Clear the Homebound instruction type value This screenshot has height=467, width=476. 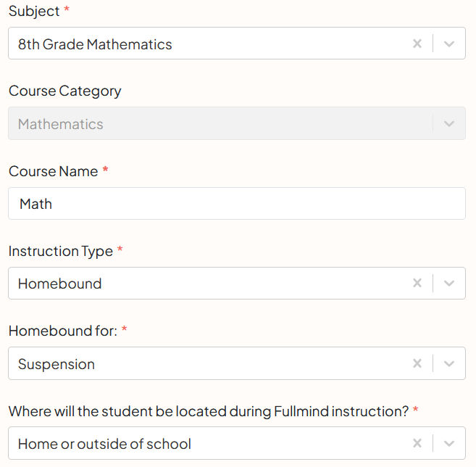tap(417, 284)
